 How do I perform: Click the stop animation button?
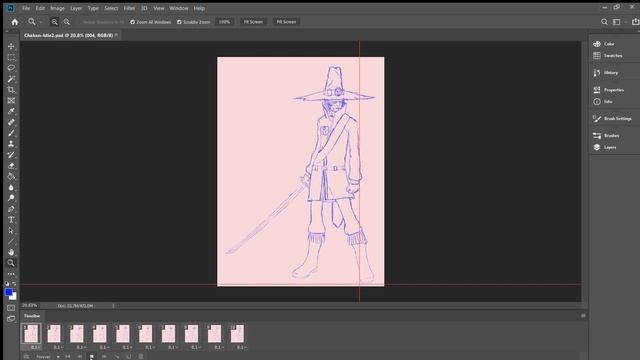click(x=92, y=357)
